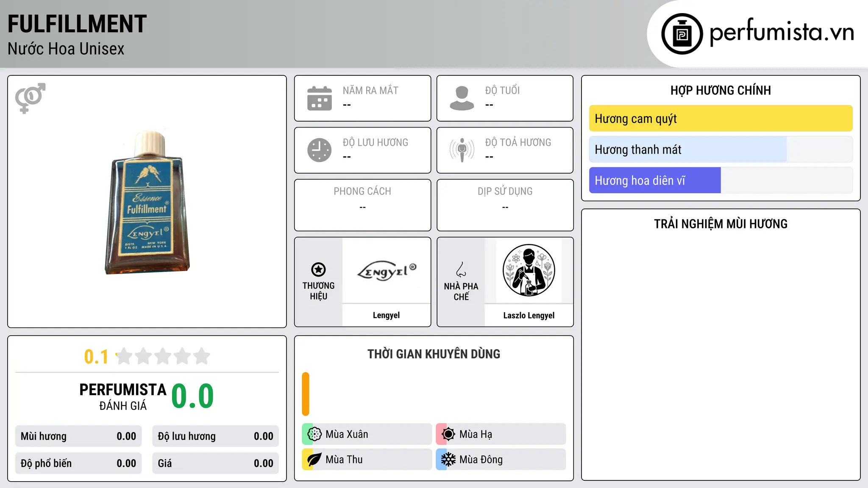Click the sun icon for Mùa Hạ
Image resolution: width=868 pixels, height=488 pixels.
click(448, 434)
